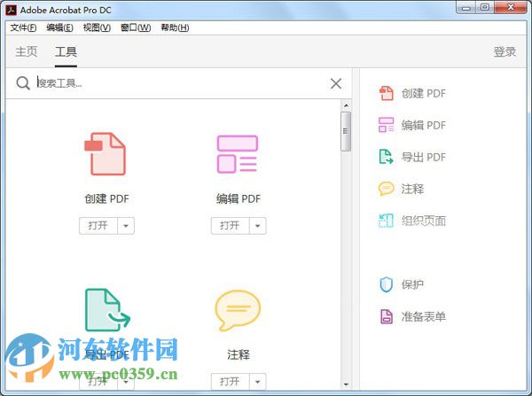Click the large Export PDF green icon
The image size is (532, 396).
pyautogui.click(x=107, y=310)
